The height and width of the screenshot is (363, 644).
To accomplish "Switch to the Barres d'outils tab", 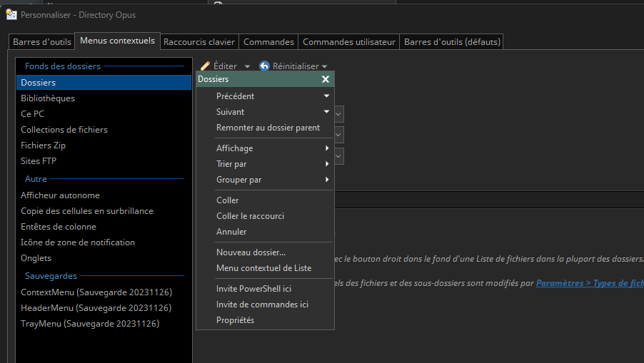I will click(x=42, y=42).
